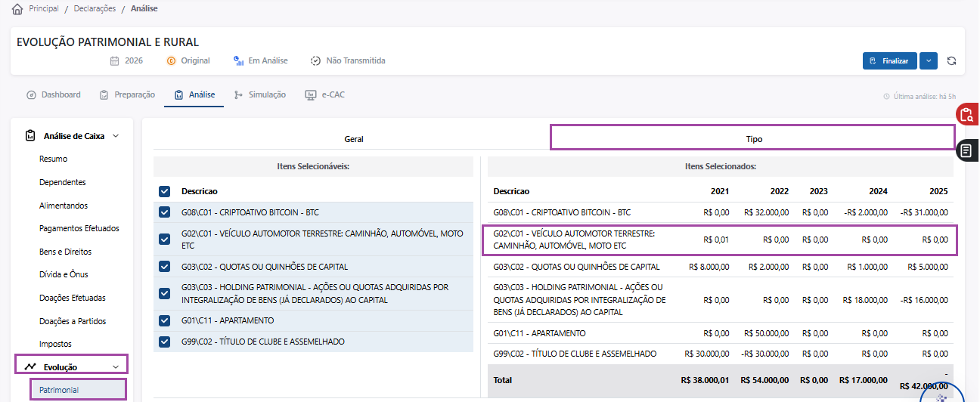Click the red document search side icon
The height and width of the screenshot is (402, 980).
(967, 115)
